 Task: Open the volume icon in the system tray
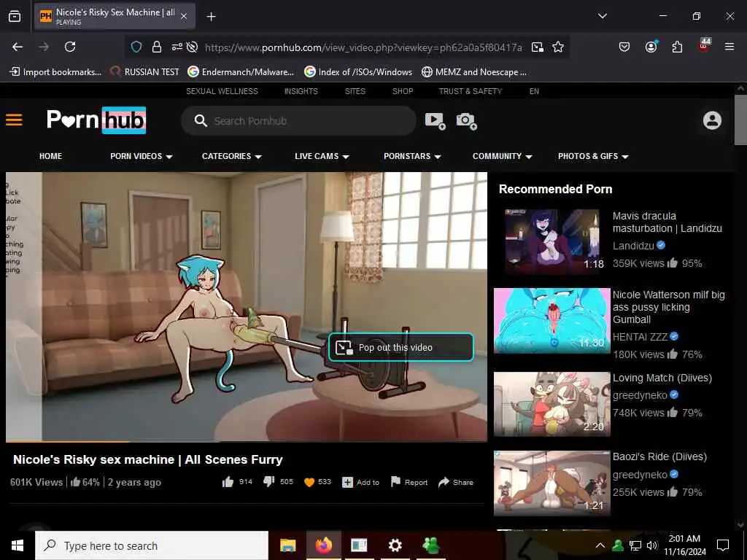point(652,545)
